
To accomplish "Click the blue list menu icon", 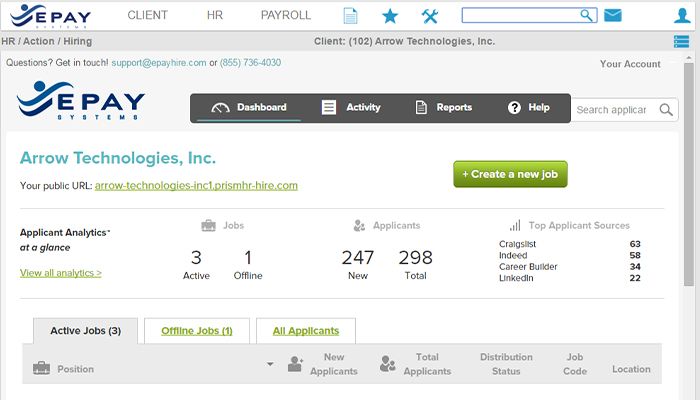I will [681, 41].
